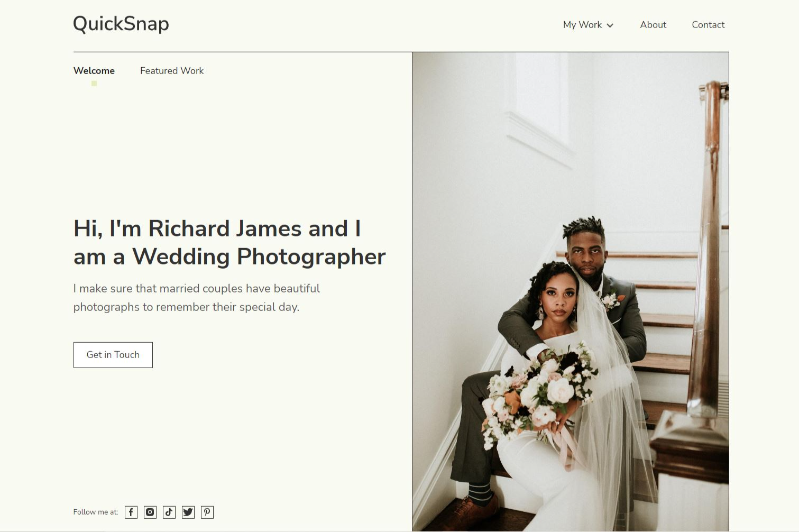
Task: Open the Facebook social link icon
Action: coord(131,512)
